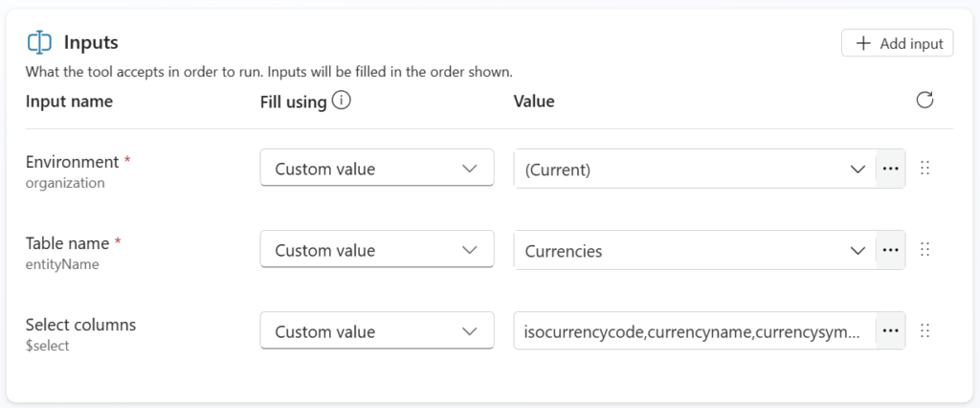
Task: Open the Table name row's ellipsis menu
Action: coord(891,250)
